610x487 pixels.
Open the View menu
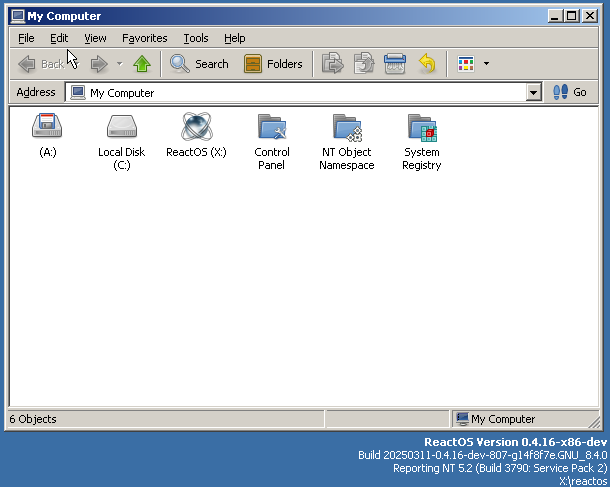95,38
